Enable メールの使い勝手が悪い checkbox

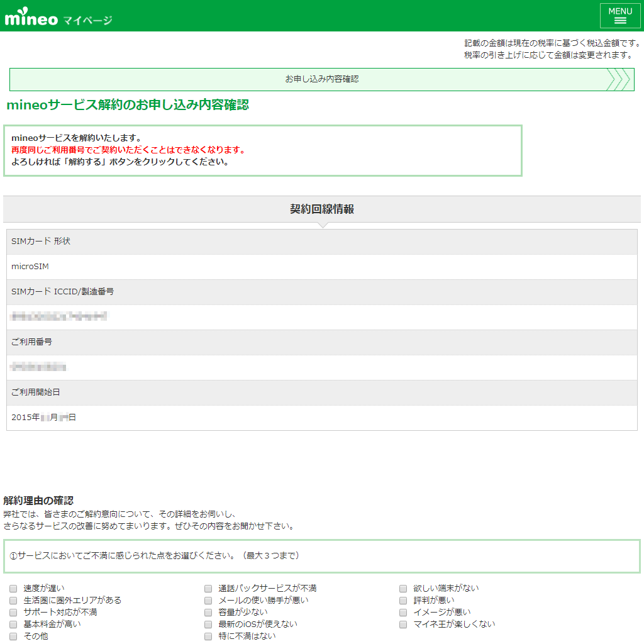coord(208,601)
